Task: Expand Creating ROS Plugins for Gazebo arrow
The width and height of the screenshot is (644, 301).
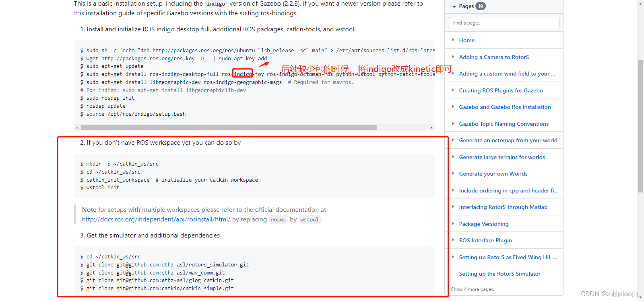Action: pyautogui.click(x=453, y=90)
